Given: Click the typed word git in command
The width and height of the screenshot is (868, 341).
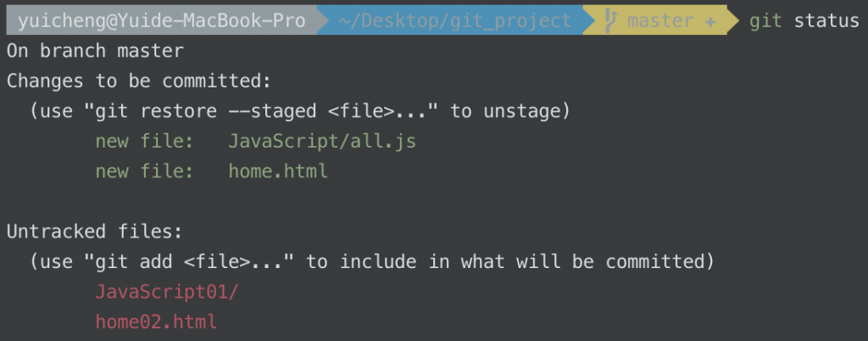Looking at the screenshot, I should pos(765,21).
